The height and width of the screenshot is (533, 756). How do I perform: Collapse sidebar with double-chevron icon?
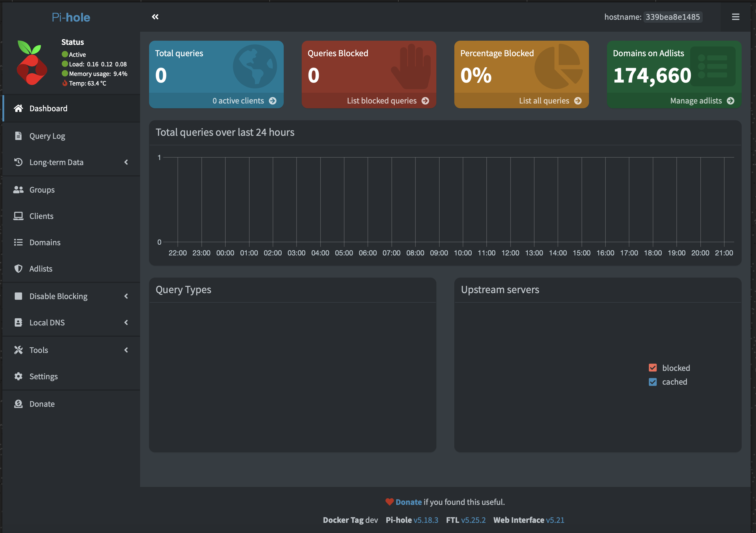click(x=155, y=17)
